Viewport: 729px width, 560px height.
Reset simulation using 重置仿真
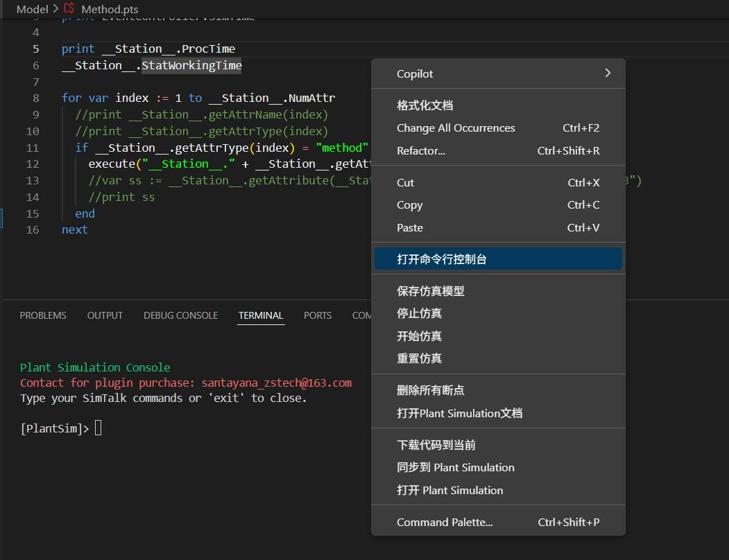419,358
